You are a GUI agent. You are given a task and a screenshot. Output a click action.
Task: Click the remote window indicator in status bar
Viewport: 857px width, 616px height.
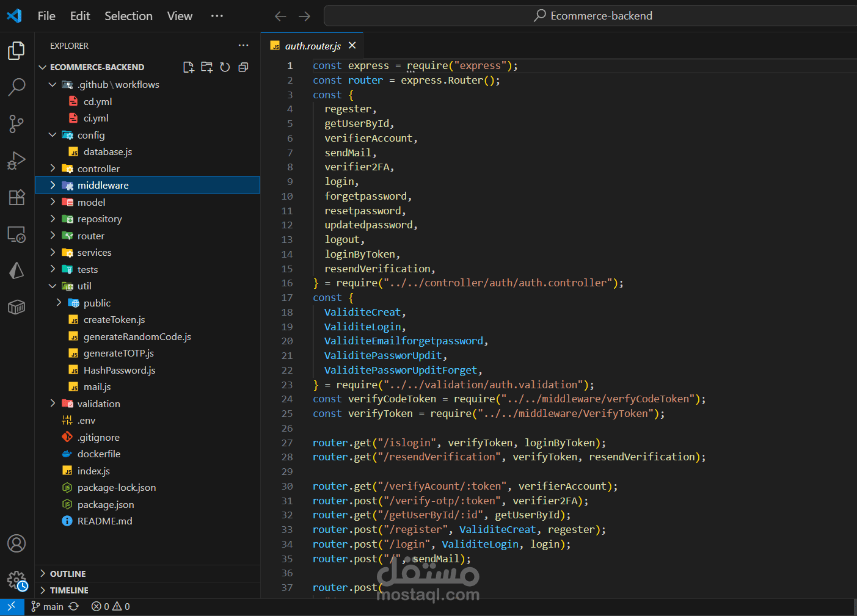[x=12, y=607]
